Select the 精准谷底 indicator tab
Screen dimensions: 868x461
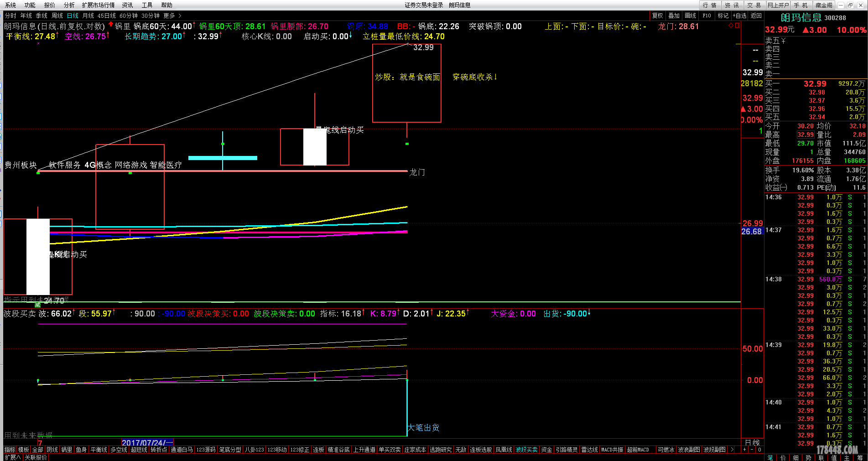(339, 450)
